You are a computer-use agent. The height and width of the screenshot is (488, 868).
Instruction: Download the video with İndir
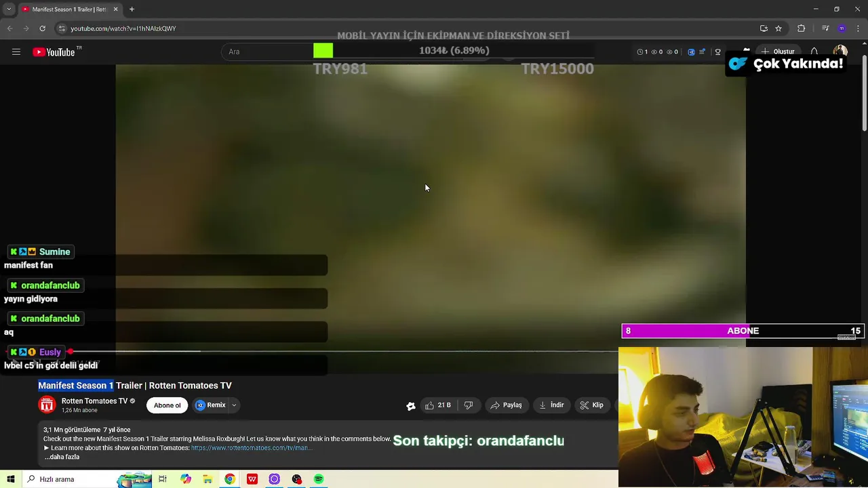[x=551, y=405]
